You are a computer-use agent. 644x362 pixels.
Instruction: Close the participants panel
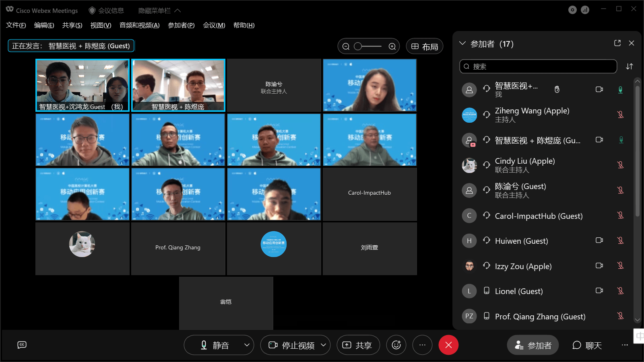tap(632, 43)
